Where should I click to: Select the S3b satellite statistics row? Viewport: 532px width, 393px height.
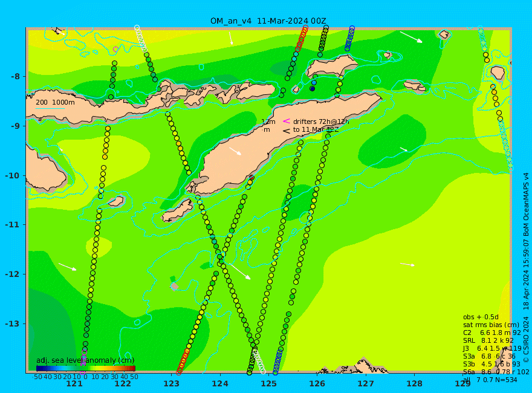tap(492, 364)
